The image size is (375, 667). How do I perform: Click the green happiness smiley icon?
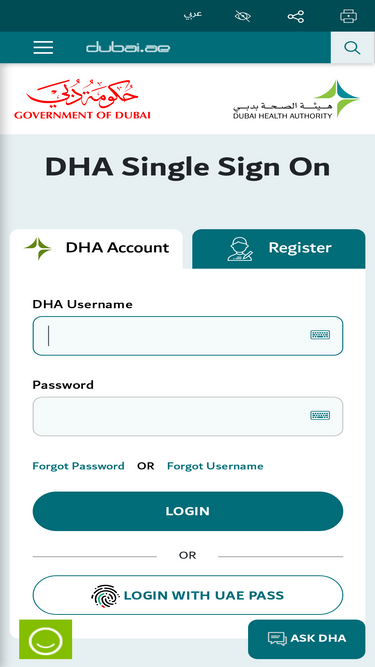[x=45, y=639]
